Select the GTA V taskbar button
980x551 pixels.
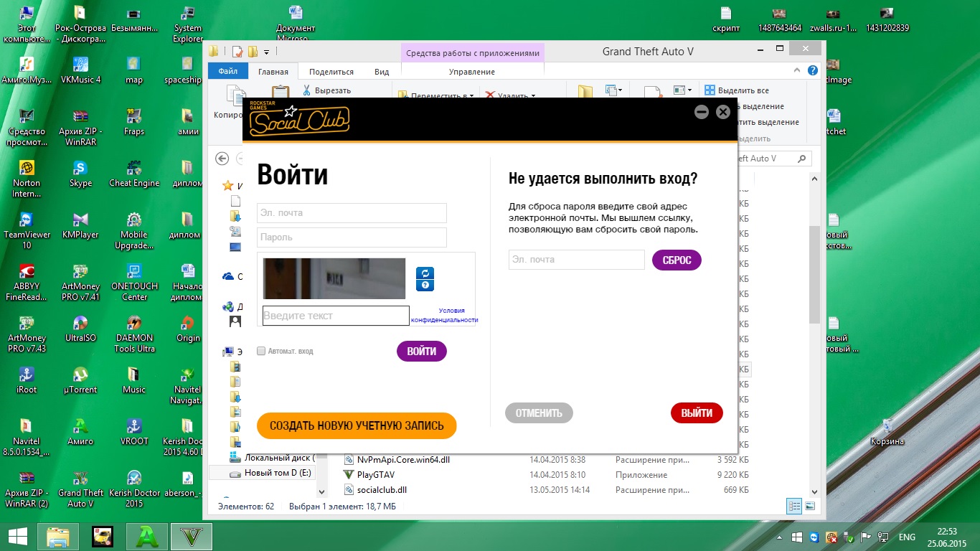tap(191, 536)
